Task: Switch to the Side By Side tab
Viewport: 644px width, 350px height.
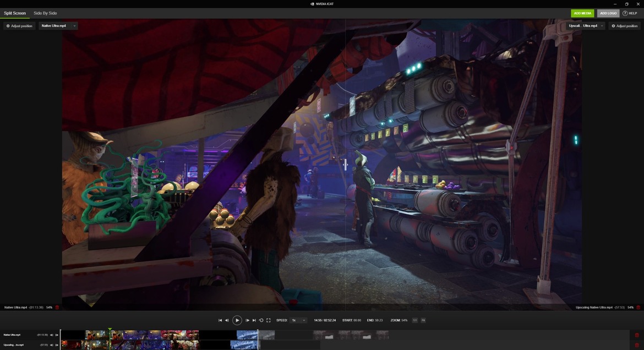Action: point(45,13)
